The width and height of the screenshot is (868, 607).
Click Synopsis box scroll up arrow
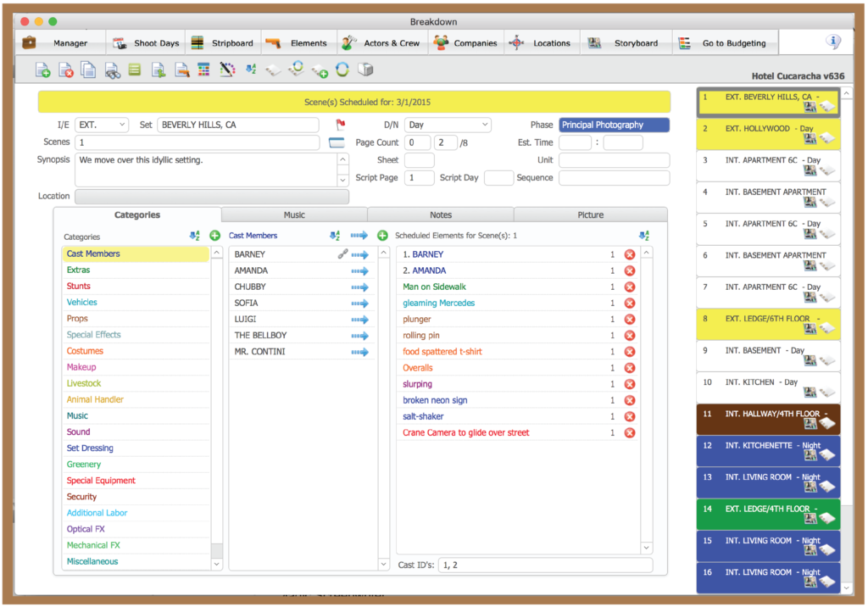point(342,159)
